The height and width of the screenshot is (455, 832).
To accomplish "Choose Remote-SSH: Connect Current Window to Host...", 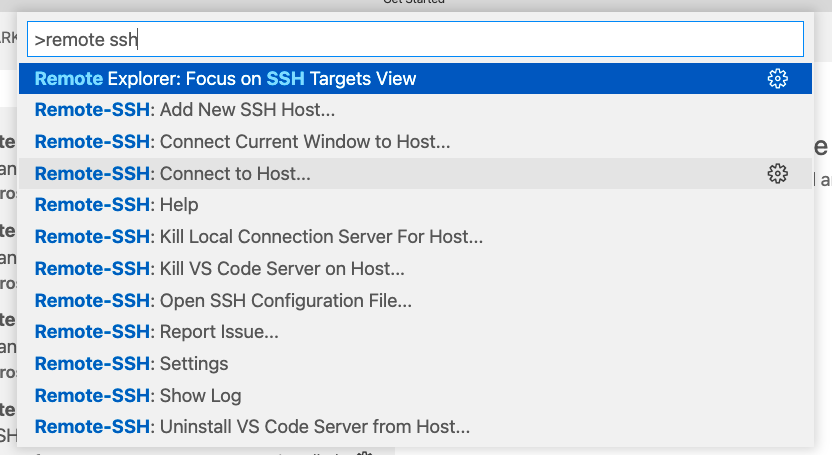I will click(415, 142).
